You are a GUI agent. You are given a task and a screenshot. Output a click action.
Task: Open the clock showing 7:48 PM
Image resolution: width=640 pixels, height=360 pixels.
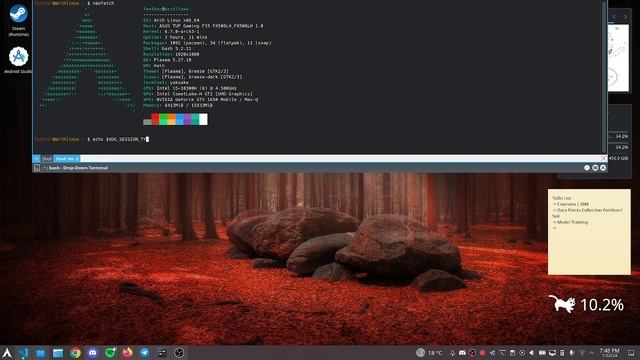pyautogui.click(x=609, y=353)
